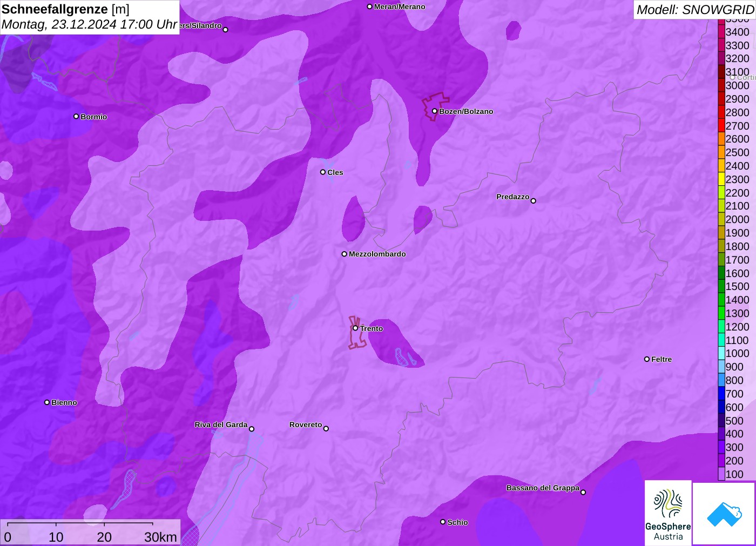This screenshot has width=756, height=546.
Task: Select the 1400 m green legend swatch
Action: 721,300
